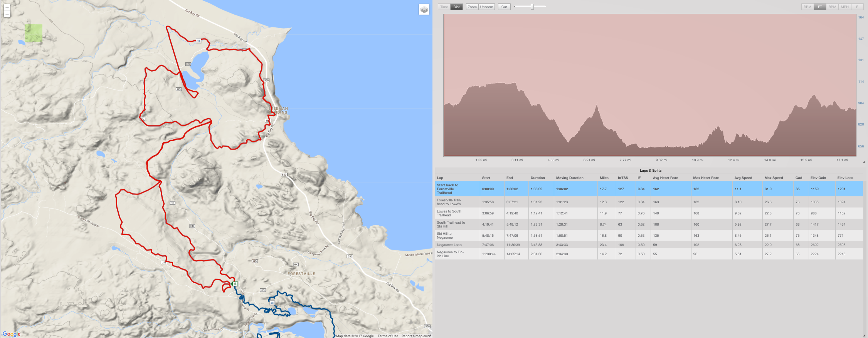The image size is (868, 338).
Task: Toggle the RPM cadence channel
Action: (x=807, y=7)
